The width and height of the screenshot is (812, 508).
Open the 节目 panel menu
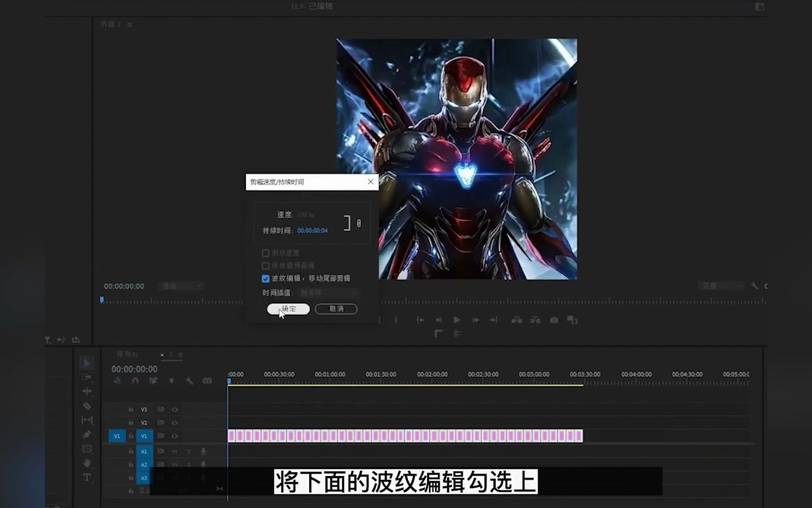(130, 24)
